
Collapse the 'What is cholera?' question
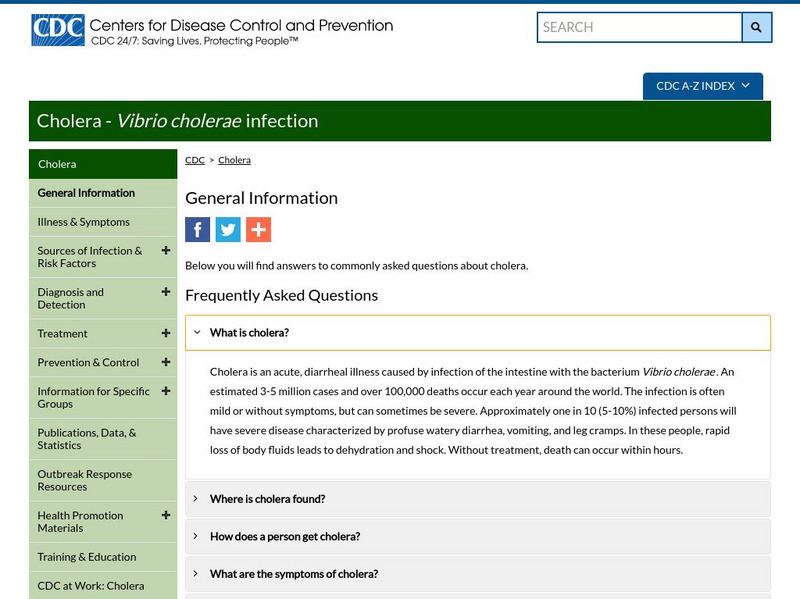478,333
